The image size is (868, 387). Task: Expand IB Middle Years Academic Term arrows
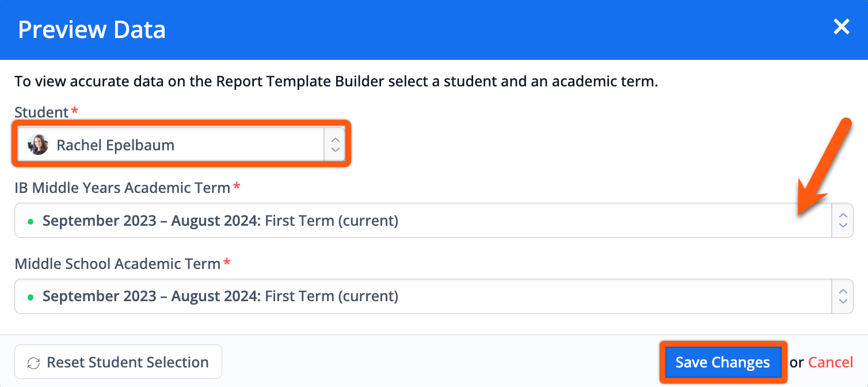tap(843, 220)
